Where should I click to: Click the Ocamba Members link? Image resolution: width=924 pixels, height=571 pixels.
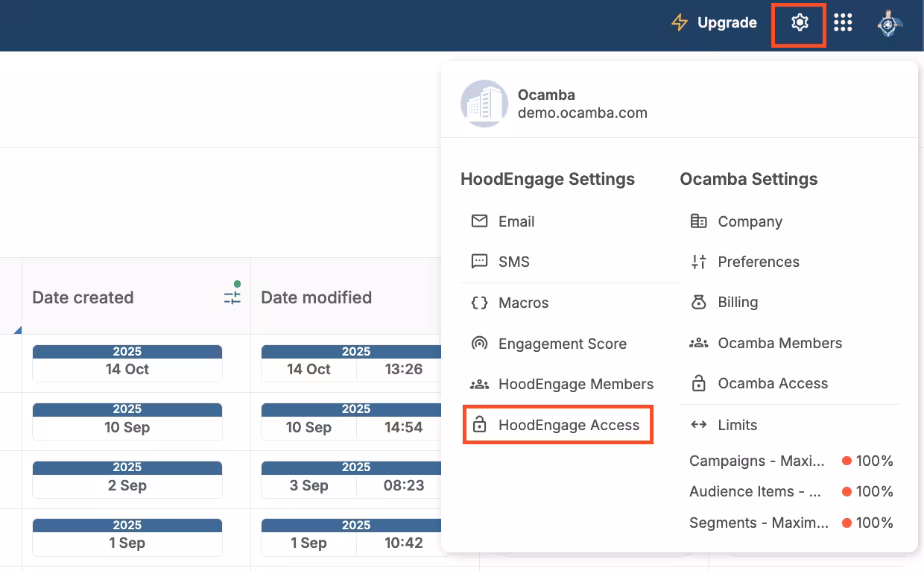pyautogui.click(x=779, y=343)
